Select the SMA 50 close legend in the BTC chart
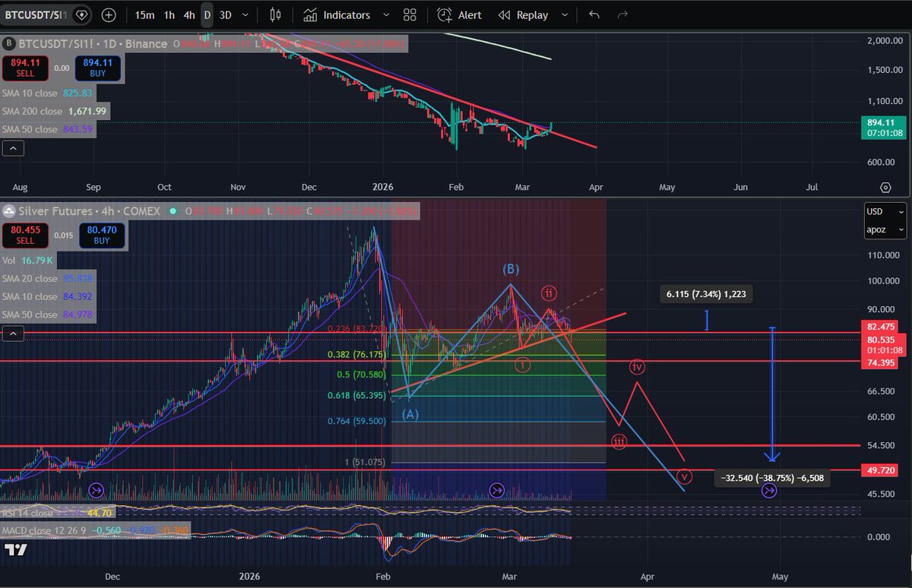Image resolution: width=912 pixels, height=588 pixels. (x=48, y=129)
